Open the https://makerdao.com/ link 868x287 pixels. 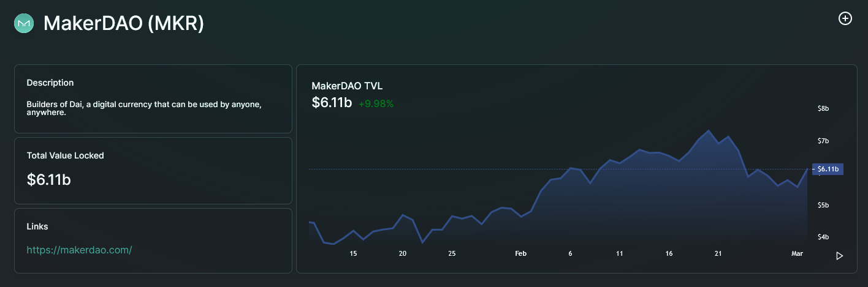80,250
